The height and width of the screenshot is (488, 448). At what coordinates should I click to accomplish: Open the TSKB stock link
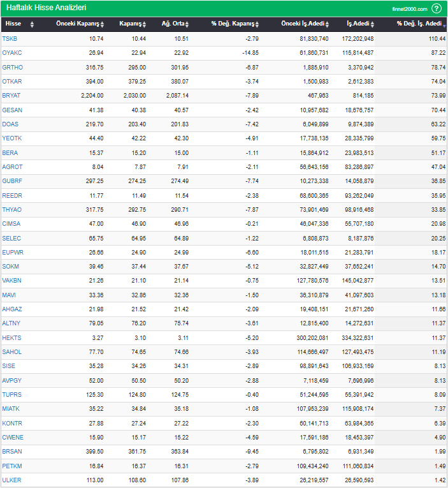click(x=10, y=39)
